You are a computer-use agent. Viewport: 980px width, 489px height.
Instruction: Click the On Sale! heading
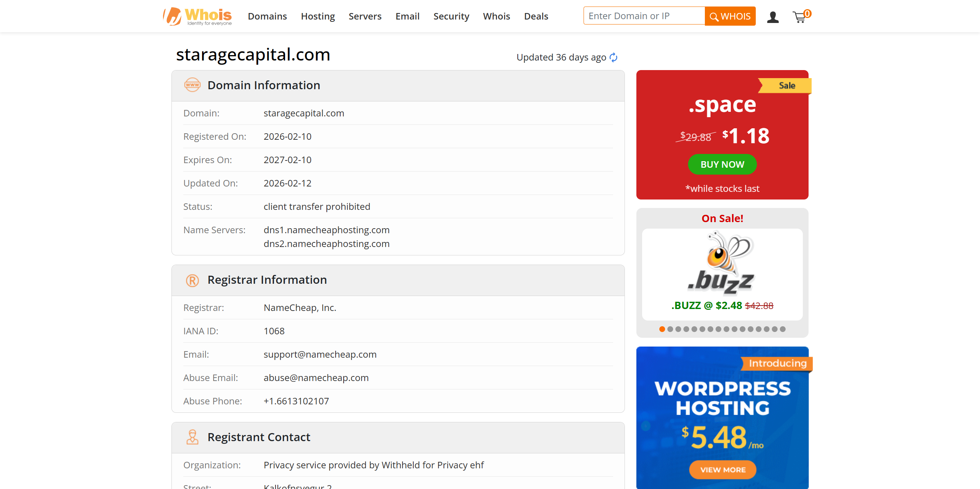(x=722, y=219)
